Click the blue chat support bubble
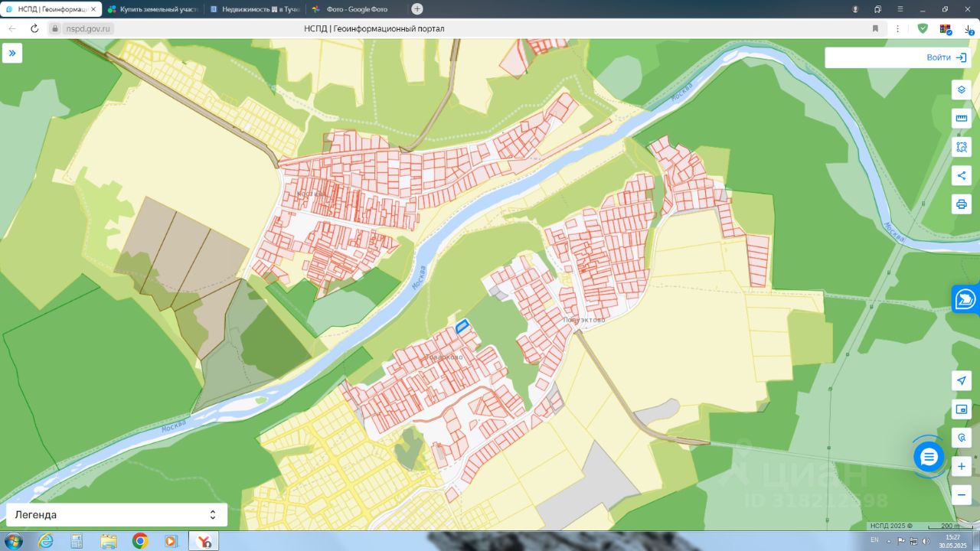Viewport: 980px width, 551px height. point(929,457)
